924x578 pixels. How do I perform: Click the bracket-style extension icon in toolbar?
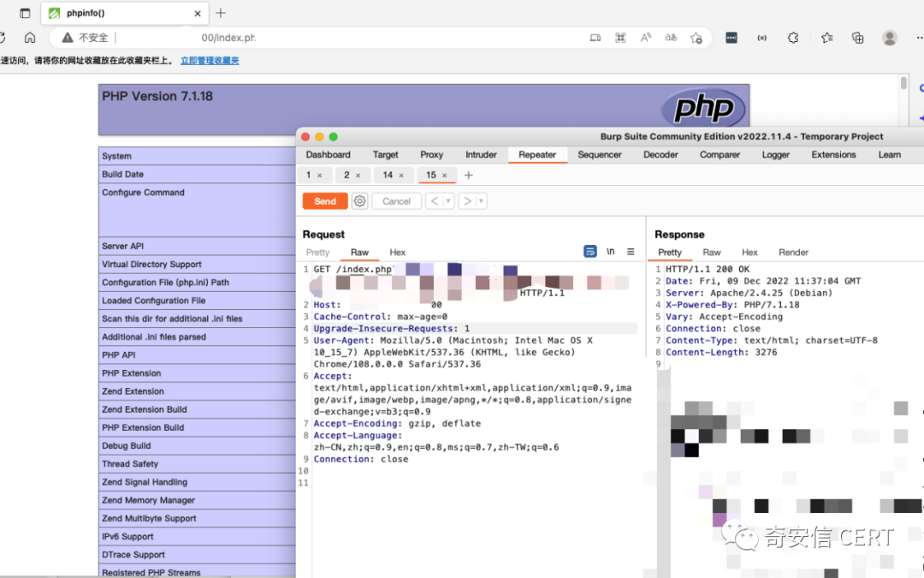[762, 38]
